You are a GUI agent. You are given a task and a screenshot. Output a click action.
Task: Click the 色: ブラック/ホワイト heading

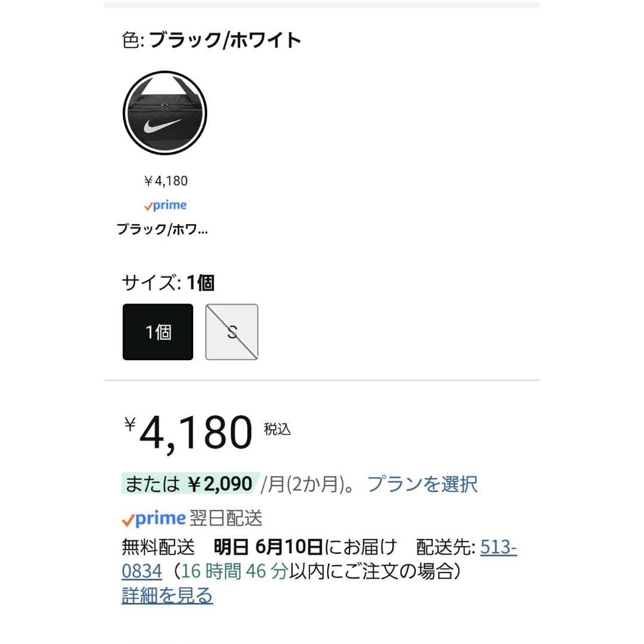[x=212, y=41]
